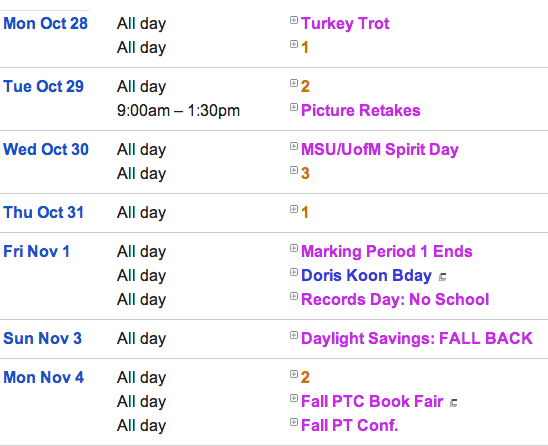Image resolution: width=548 pixels, height=446 pixels.
Task: Click the repeat icon beside Doris Koon Bday
Action: tap(442, 277)
